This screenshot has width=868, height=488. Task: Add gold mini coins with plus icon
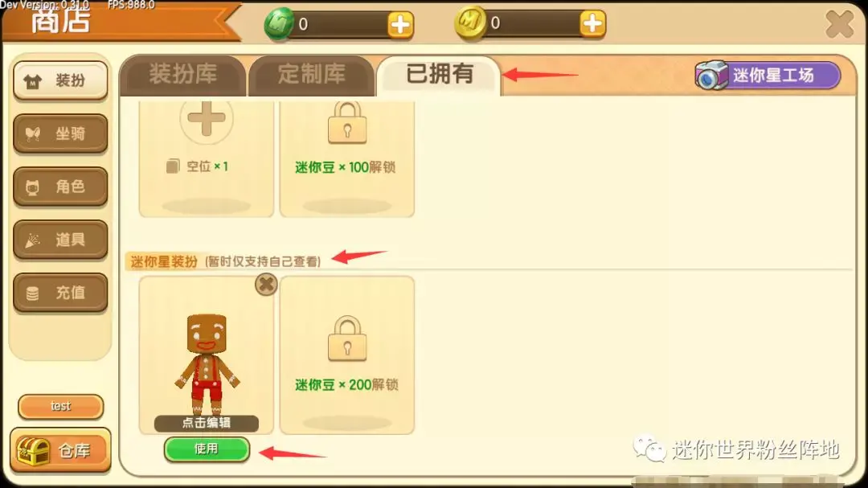point(592,23)
